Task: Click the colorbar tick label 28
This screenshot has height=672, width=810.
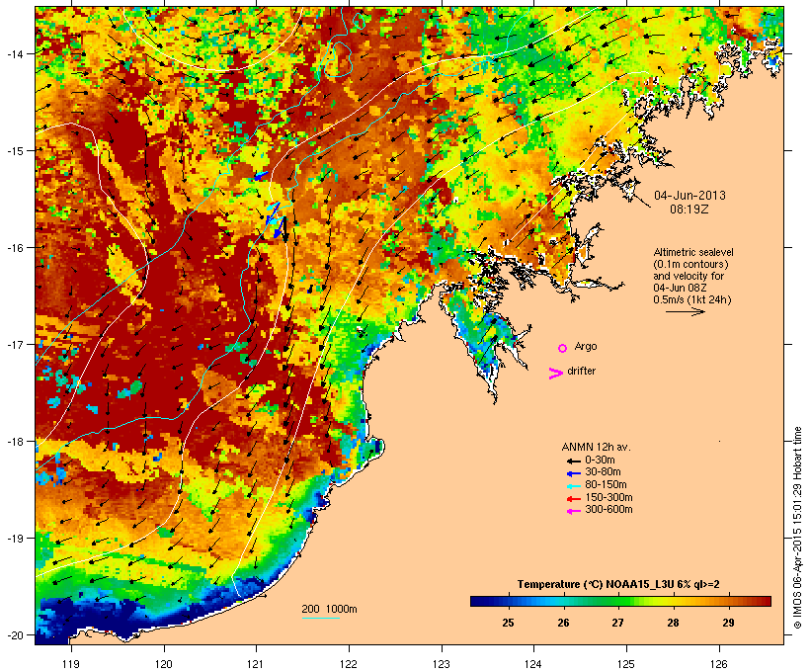Action: pyautogui.click(x=673, y=623)
